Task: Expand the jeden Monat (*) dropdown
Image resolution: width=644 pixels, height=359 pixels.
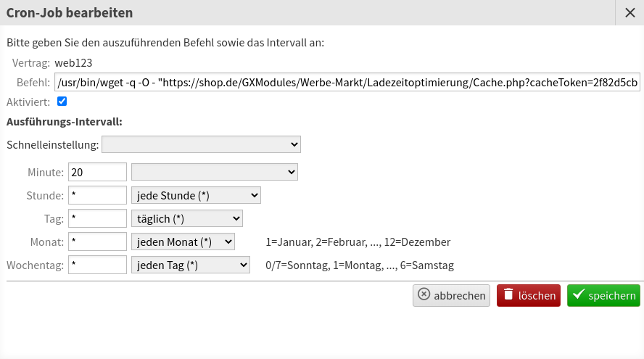Action: pos(183,242)
